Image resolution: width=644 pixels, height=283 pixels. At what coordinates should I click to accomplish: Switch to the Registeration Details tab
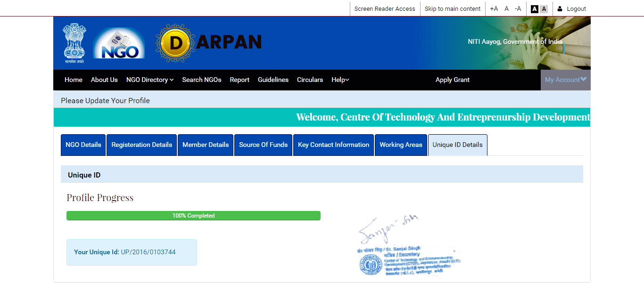[142, 145]
